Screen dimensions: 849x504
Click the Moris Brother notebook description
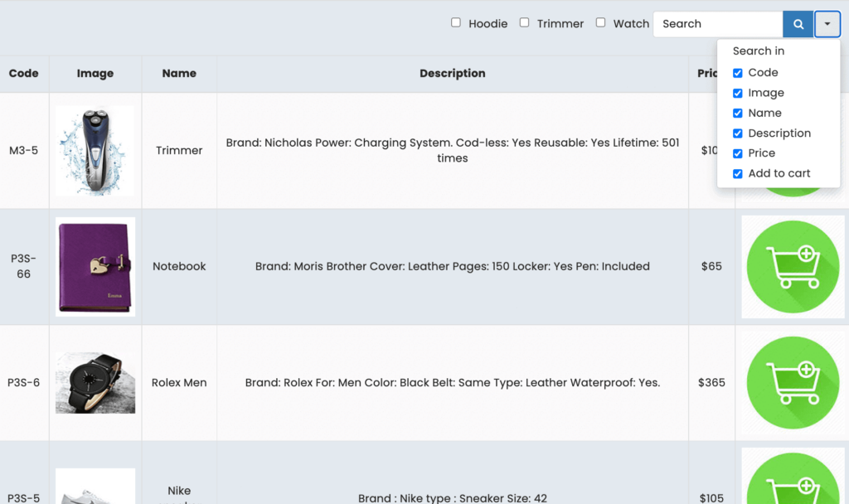pos(453,266)
